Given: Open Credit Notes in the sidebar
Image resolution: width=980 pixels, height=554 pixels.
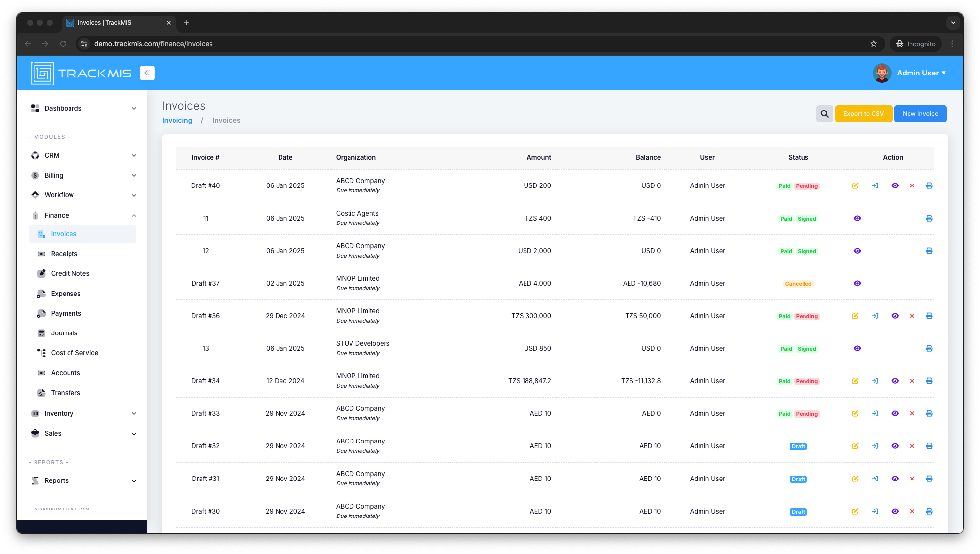Looking at the screenshot, I should 70,273.
